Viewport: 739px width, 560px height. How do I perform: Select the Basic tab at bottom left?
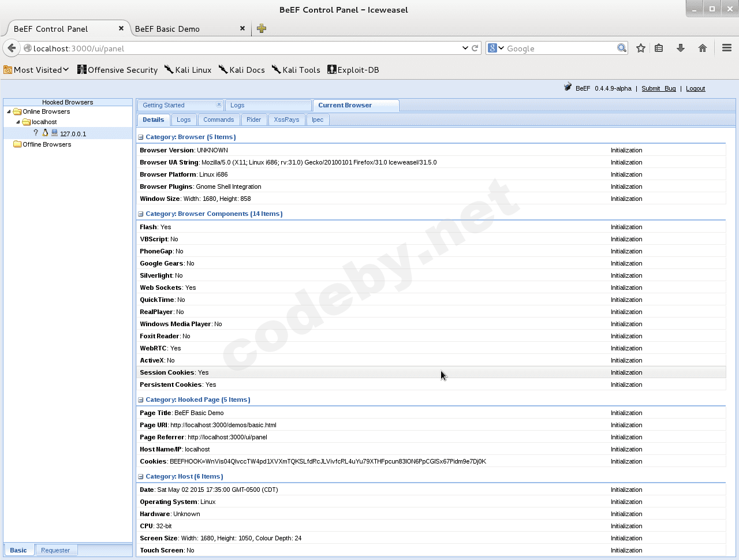coord(18,550)
